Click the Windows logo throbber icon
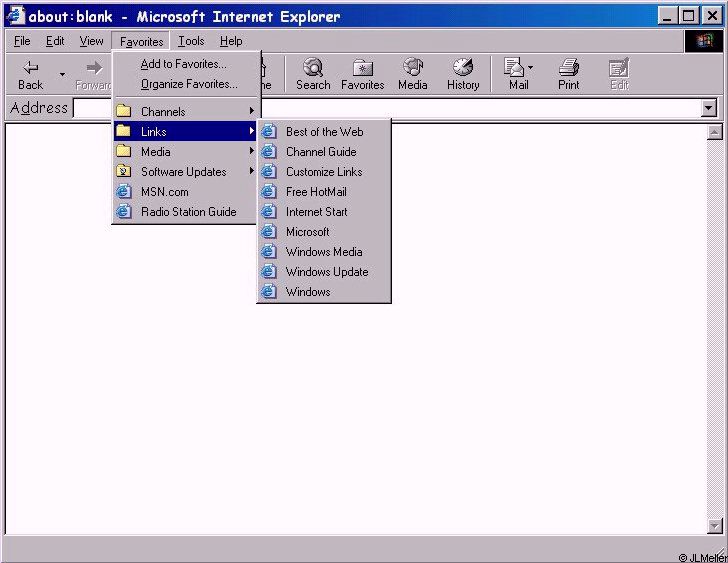Screen dimensions: 728x563 [704, 41]
